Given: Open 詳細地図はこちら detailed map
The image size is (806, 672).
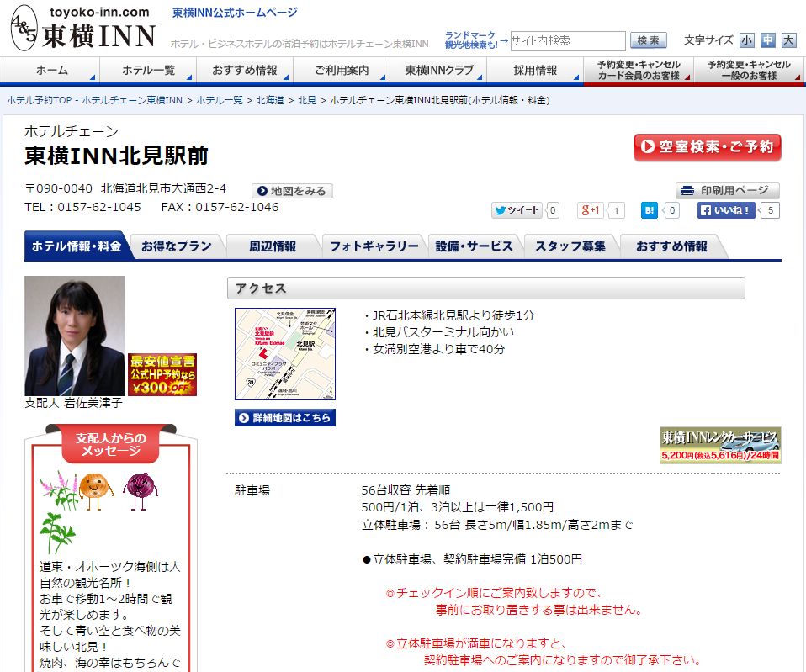Looking at the screenshot, I should click(284, 418).
